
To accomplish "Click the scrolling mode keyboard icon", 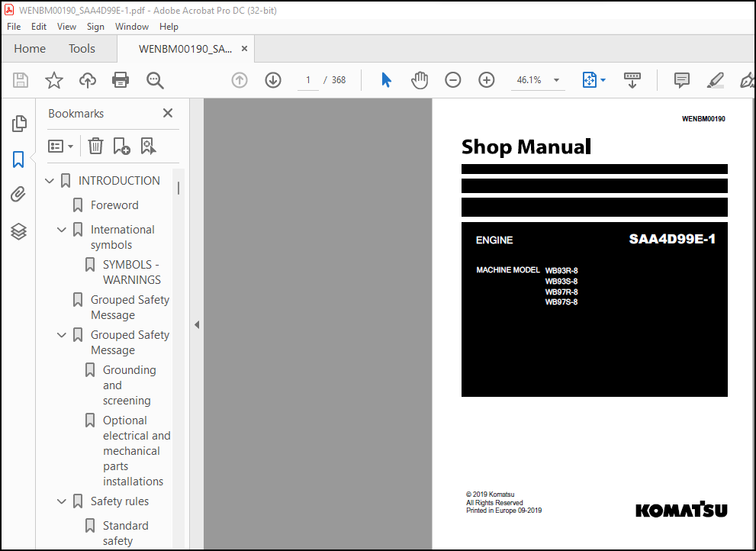I will coord(632,80).
